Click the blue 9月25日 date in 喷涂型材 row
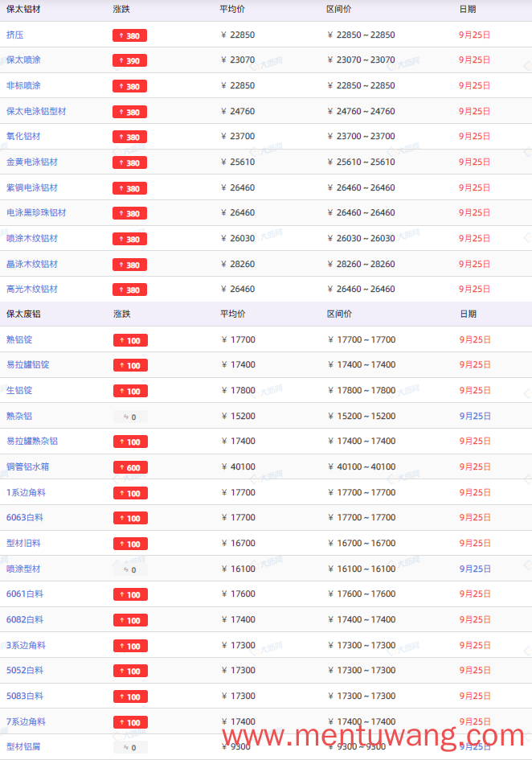 click(475, 569)
